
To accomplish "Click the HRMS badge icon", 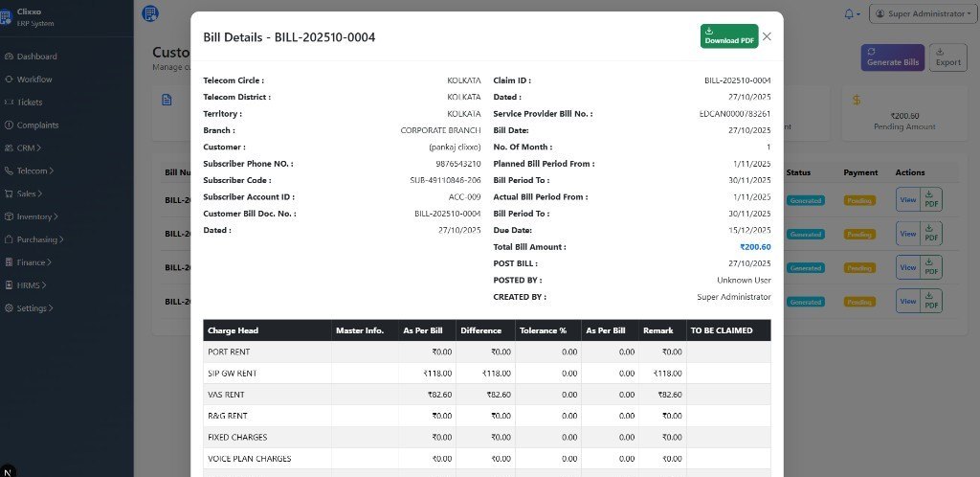I will pyautogui.click(x=9, y=285).
